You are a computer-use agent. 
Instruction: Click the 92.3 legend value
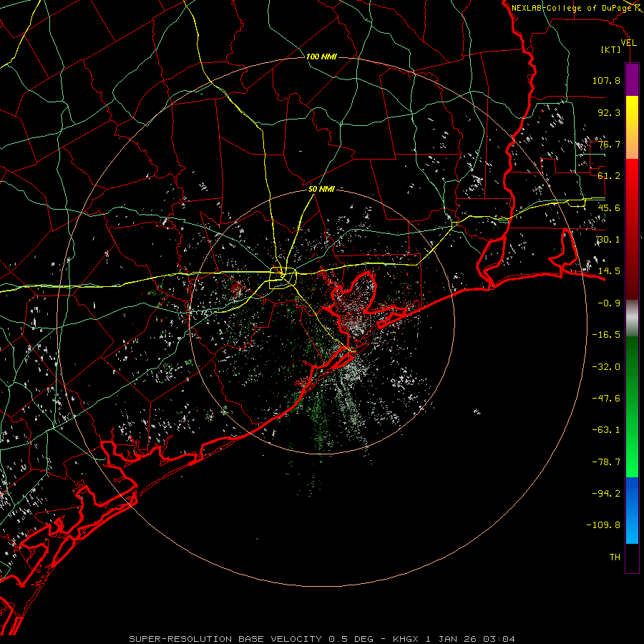pos(609,112)
